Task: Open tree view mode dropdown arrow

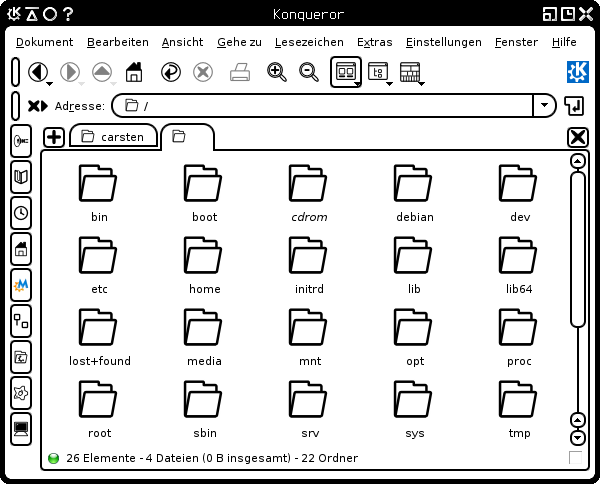Action: pos(390,83)
